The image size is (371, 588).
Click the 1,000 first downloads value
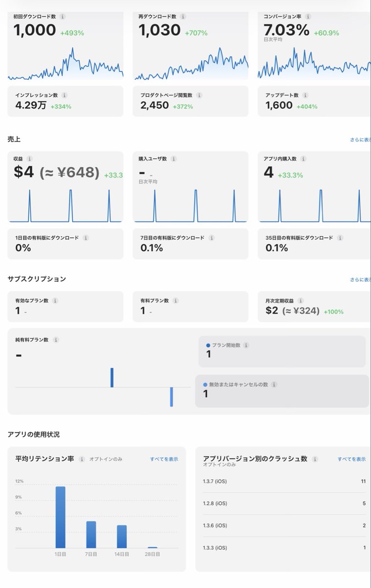[35, 30]
